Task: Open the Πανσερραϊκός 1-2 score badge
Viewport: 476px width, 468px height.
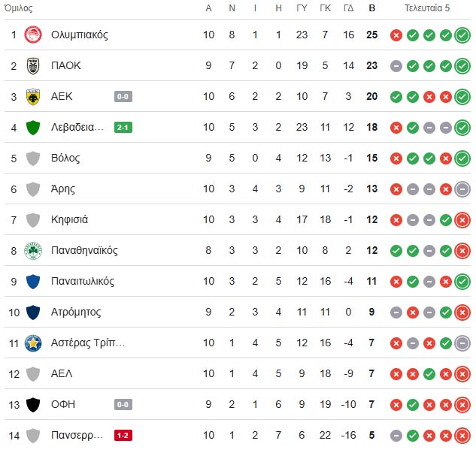Action: [123, 435]
